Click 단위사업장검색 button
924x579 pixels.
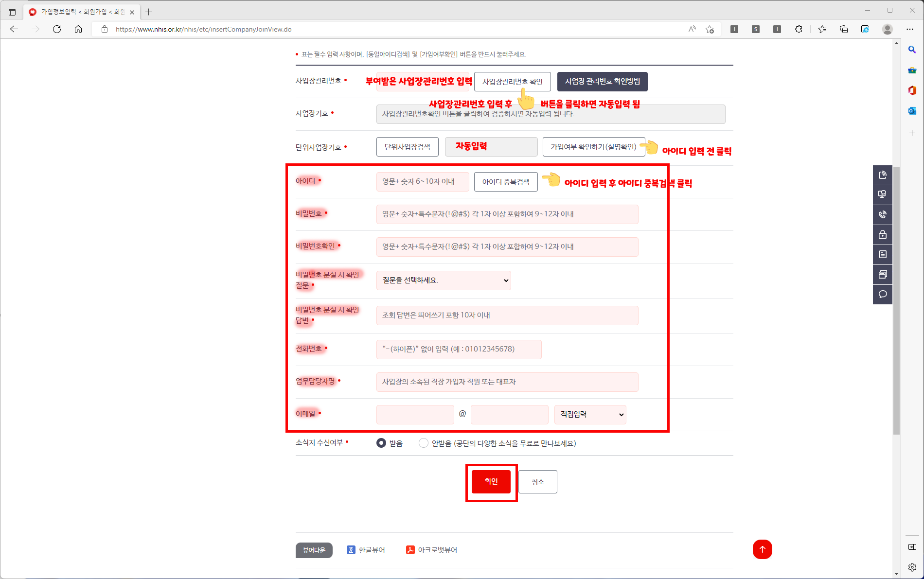tap(408, 147)
